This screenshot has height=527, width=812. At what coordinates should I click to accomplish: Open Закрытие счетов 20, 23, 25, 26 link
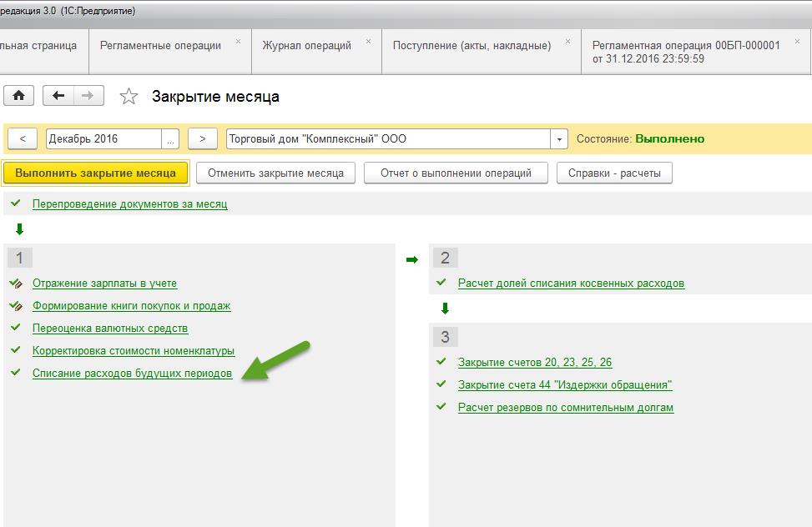coord(535,363)
